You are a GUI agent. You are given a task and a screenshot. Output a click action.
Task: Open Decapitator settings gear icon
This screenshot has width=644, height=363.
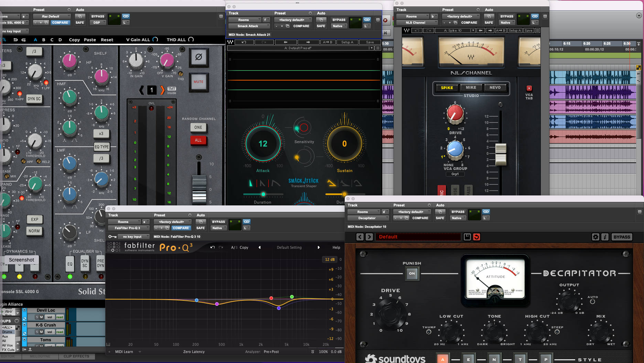(x=595, y=237)
